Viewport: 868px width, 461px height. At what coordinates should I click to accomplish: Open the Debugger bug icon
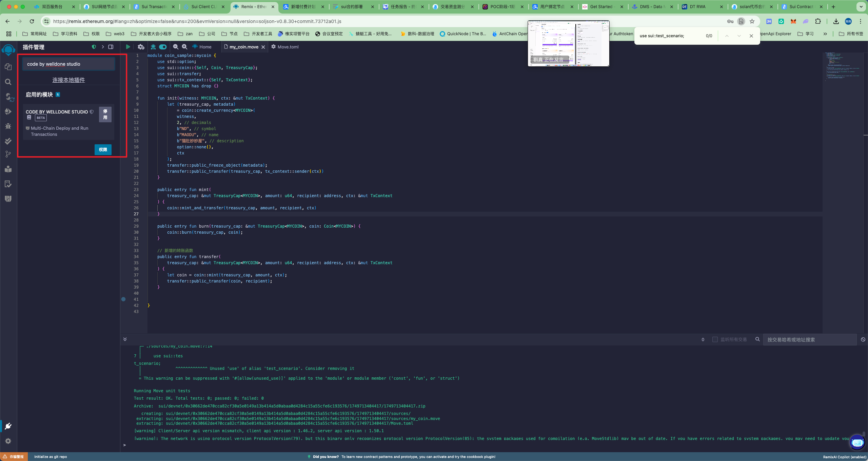8,126
